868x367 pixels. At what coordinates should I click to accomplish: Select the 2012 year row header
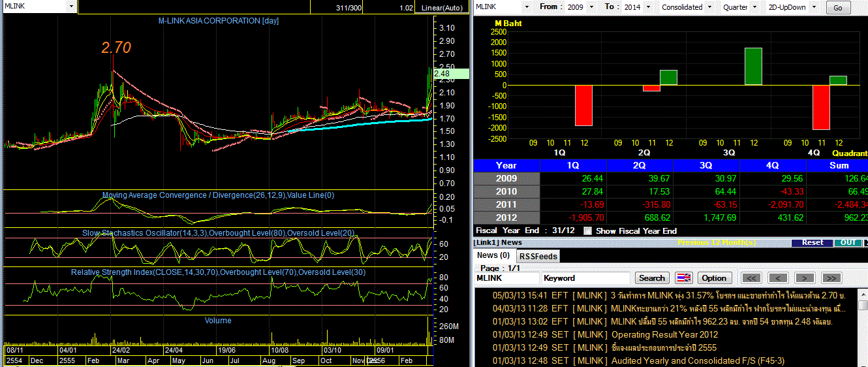point(506,217)
